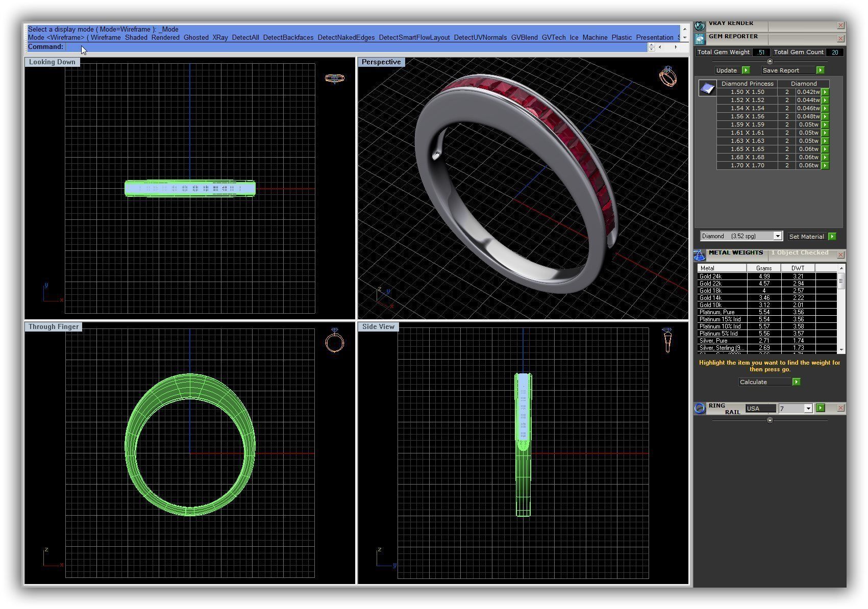Click green arrow for 1.63 X 1.63 row
868x609 pixels.
(825, 141)
